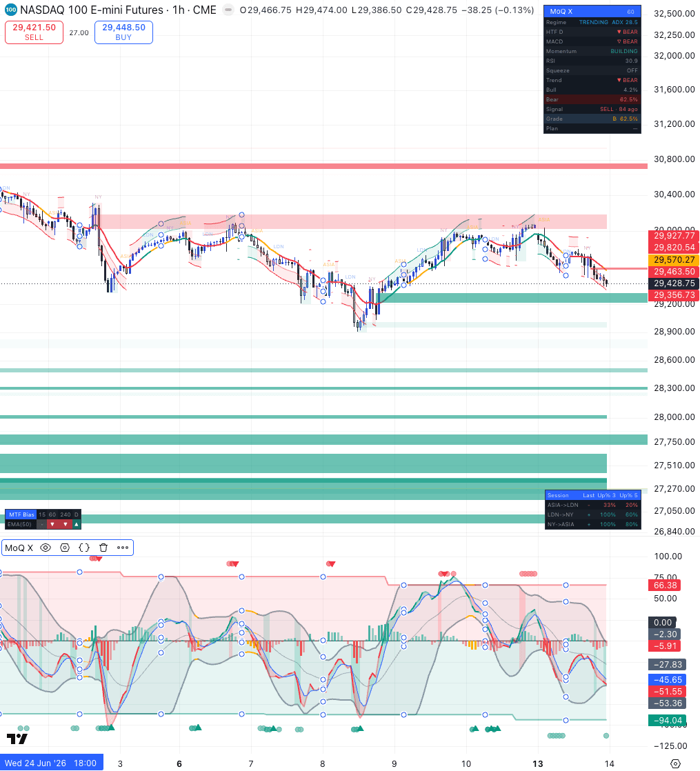Click the red -51.55 oscillator value label
Screen dimensions: 700x771
pyautogui.click(x=667, y=691)
